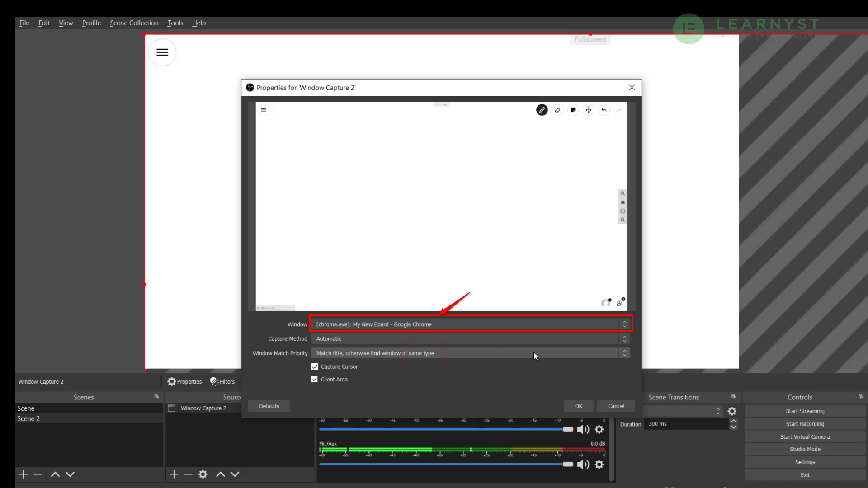868x488 pixels.
Task: Click the redo arrow in the preview
Action: coord(619,110)
